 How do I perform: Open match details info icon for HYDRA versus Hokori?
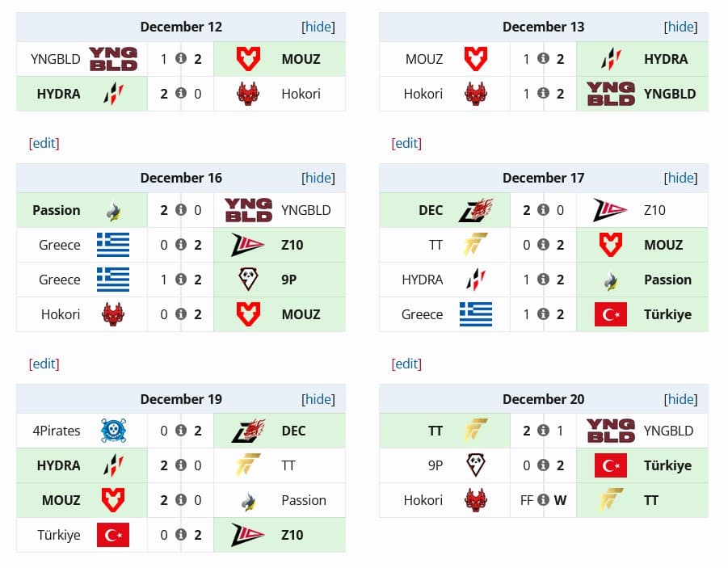point(181,93)
